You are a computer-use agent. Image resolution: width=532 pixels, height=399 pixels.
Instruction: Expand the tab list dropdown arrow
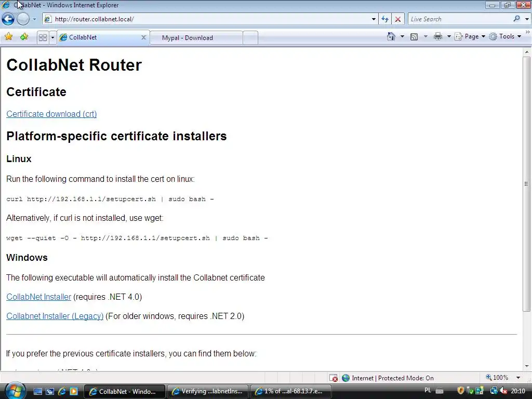pyautogui.click(x=52, y=37)
